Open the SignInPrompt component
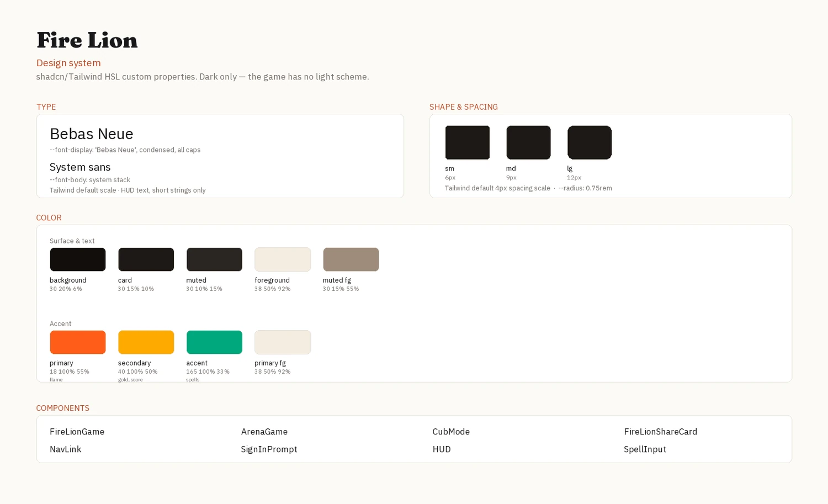 269,449
